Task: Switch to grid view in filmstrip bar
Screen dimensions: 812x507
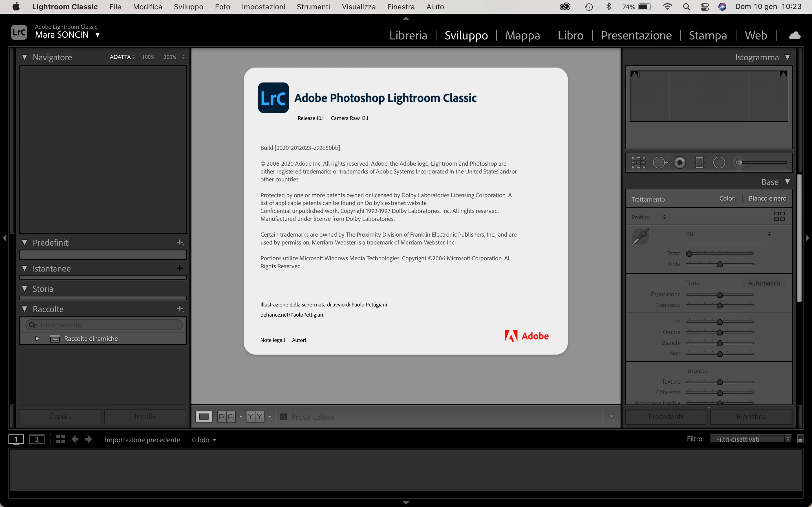Action: point(60,439)
